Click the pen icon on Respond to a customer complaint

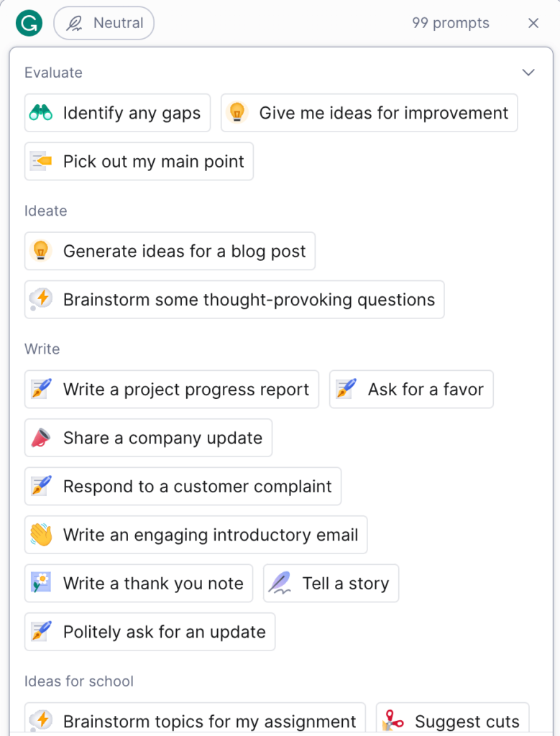coord(41,487)
